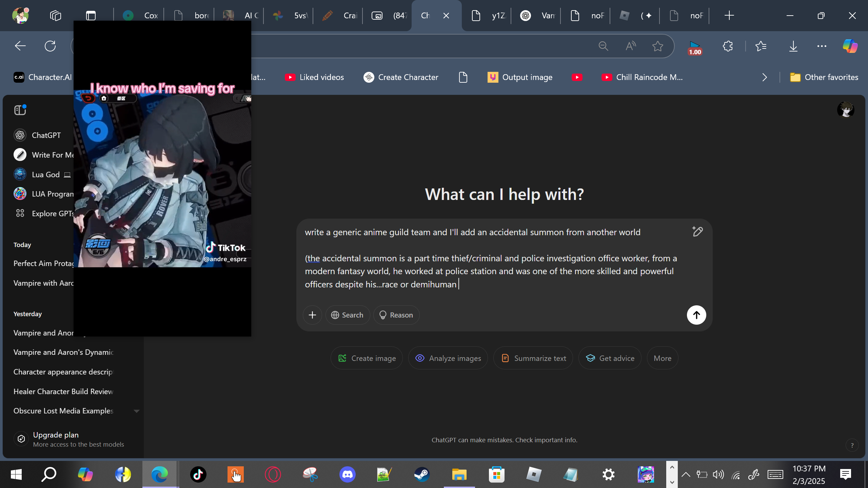The width and height of the screenshot is (868, 488).
Task: Open Steam from the taskbar
Action: coord(422,474)
